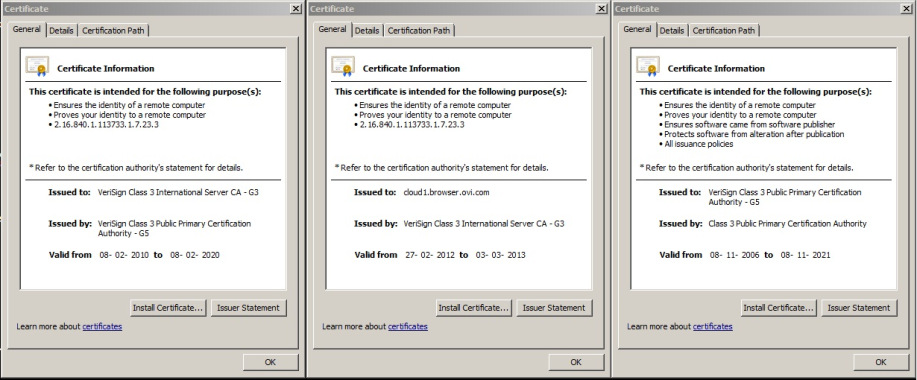Click OID 2.16.840.1.113733.1.7.23.3 in dialog valid to 08-02-2020

coord(106,125)
